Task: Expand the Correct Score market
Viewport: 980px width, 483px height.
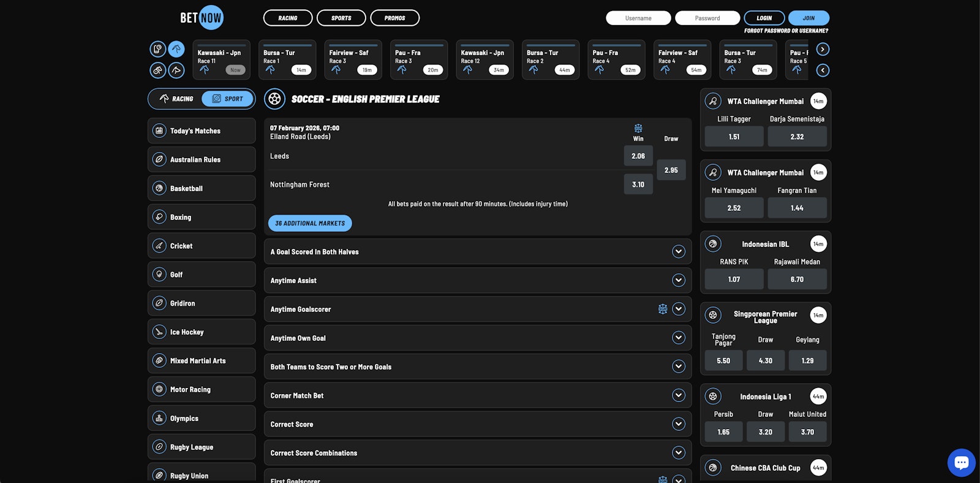Action: point(678,424)
